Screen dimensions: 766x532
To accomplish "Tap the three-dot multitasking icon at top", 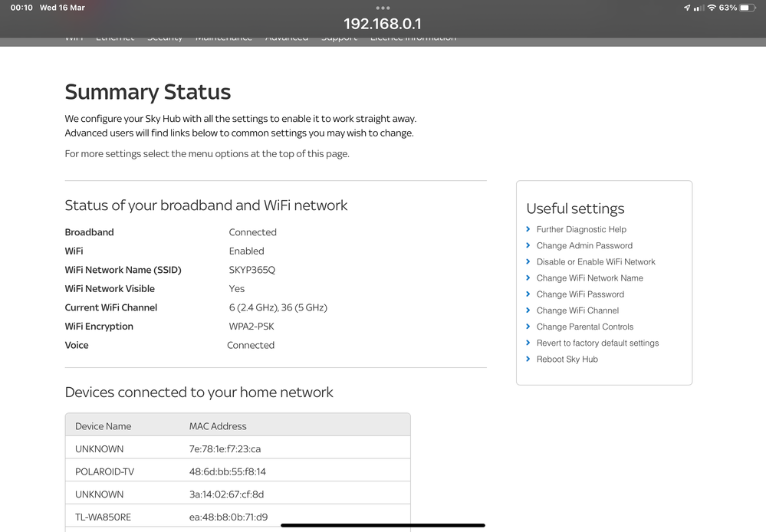I will click(x=383, y=8).
